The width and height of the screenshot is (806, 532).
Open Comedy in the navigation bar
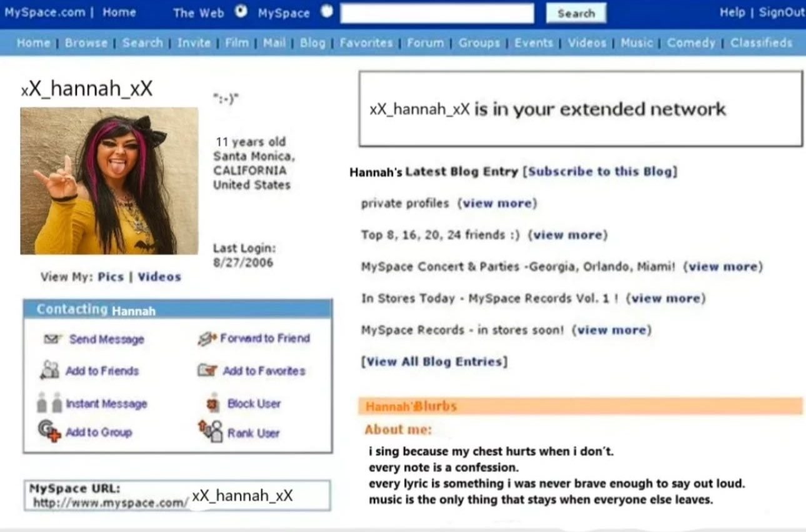[691, 42]
